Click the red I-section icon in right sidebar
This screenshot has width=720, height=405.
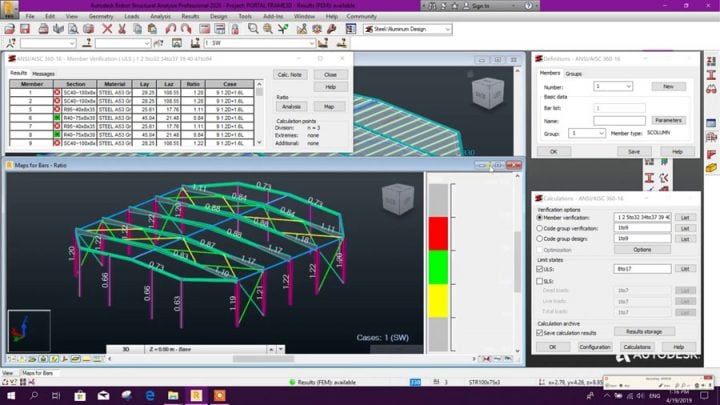click(x=711, y=75)
